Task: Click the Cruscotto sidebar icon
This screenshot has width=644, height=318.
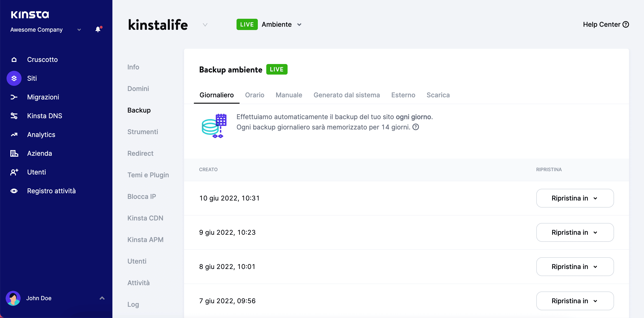Action: (14, 59)
